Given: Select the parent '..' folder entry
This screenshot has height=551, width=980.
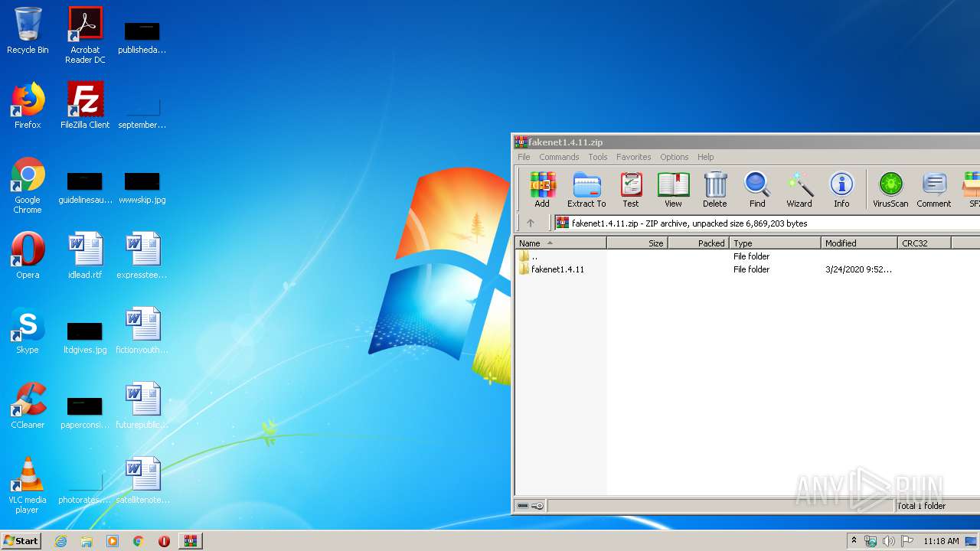Looking at the screenshot, I should point(746,256).
